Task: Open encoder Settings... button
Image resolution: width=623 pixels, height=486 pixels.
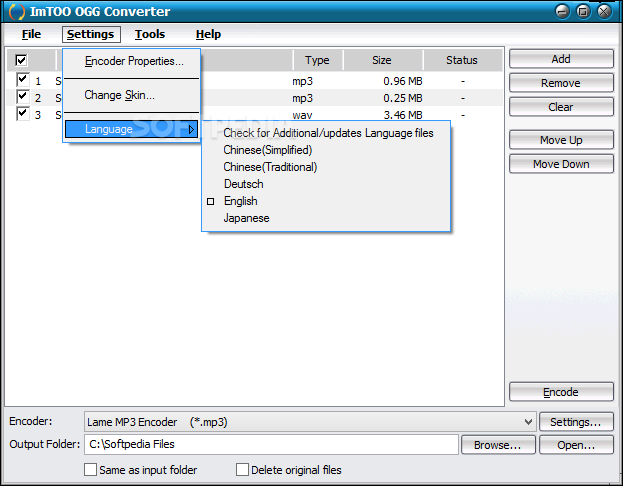Action: [576, 422]
